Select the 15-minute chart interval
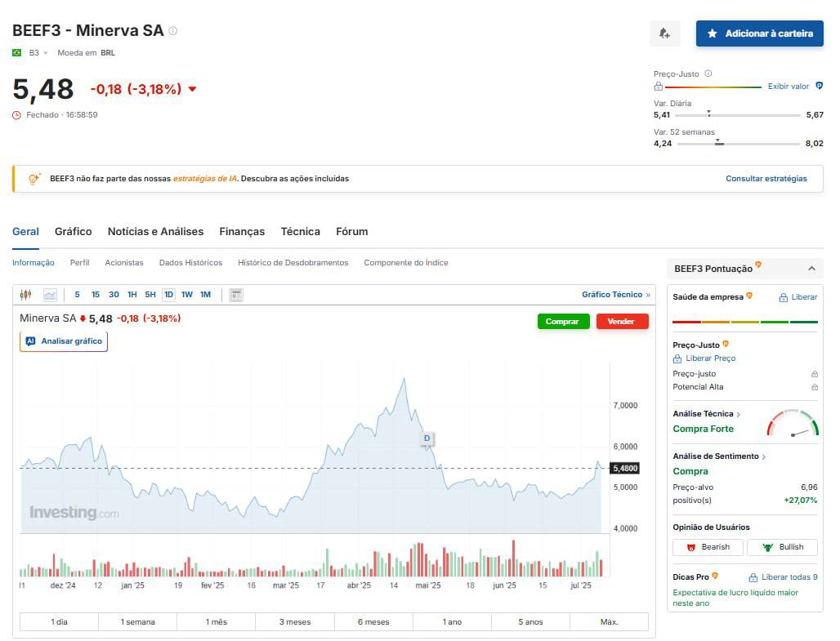The height and width of the screenshot is (641, 840). point(96,295)
